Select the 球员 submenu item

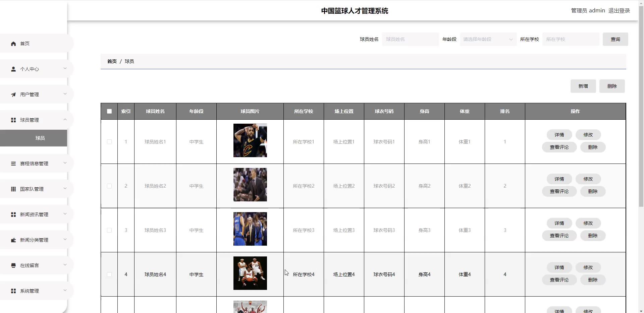click(34, 138)
